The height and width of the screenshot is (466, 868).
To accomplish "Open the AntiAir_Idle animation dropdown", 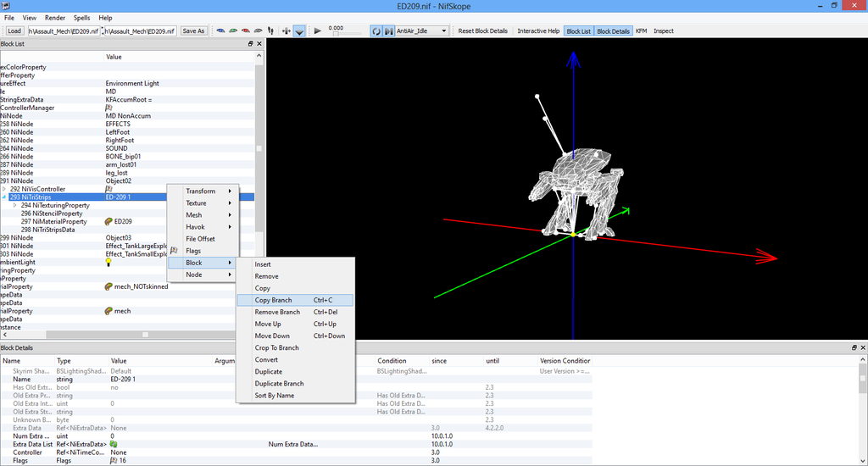I will coord(422,31).
